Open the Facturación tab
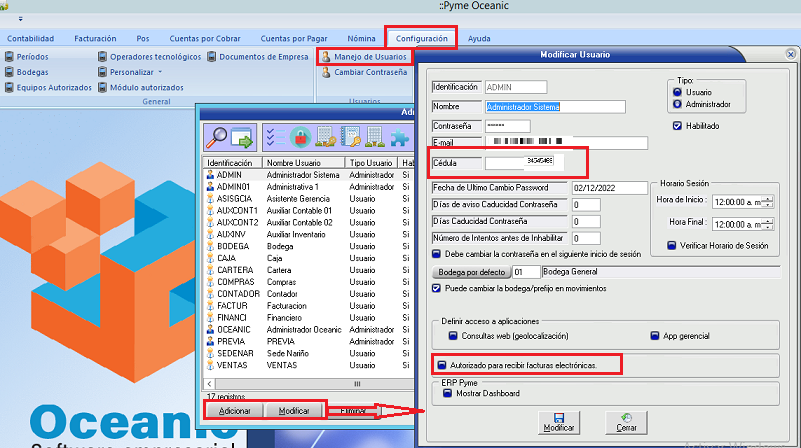 pos(95,38)
